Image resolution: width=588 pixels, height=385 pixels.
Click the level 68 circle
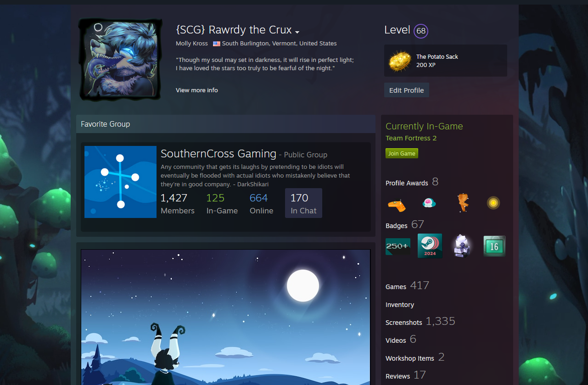(421, 31)
